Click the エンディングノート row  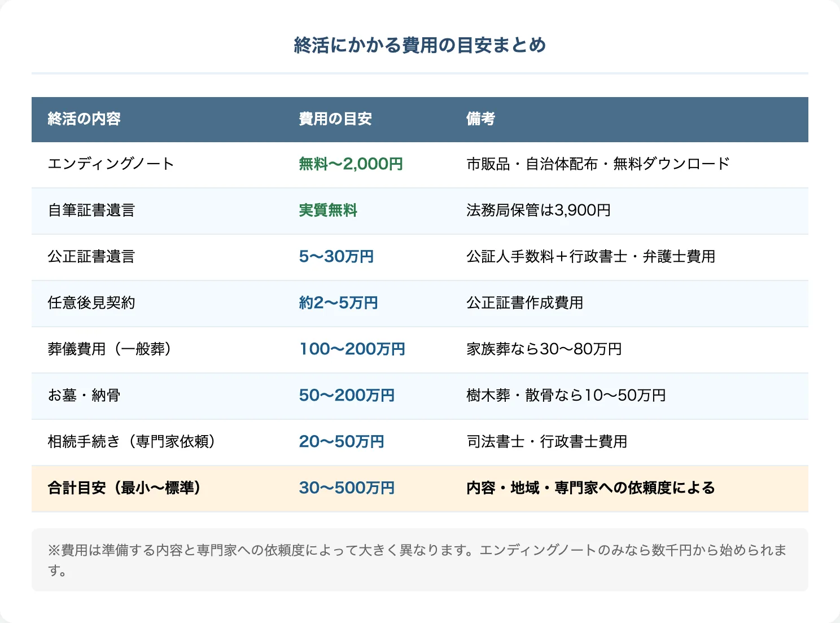[x=111, y=164]
